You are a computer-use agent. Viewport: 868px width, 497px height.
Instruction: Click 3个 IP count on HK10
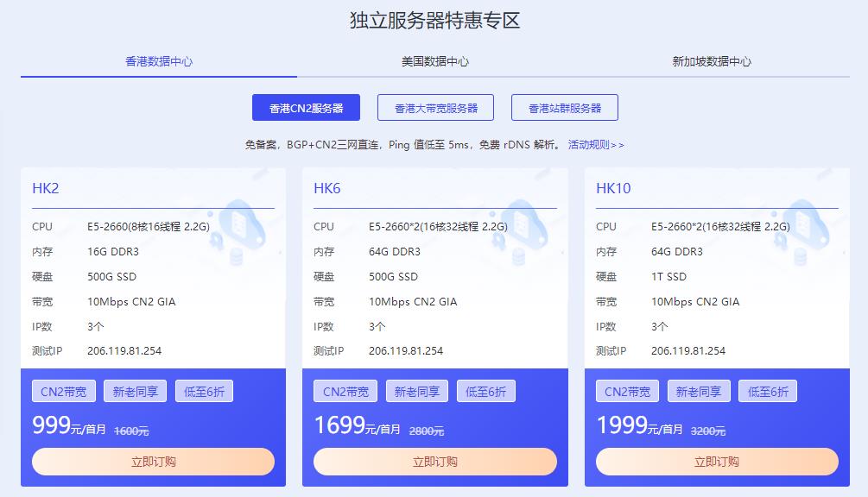pyautogui.click(x=659, y=327)
